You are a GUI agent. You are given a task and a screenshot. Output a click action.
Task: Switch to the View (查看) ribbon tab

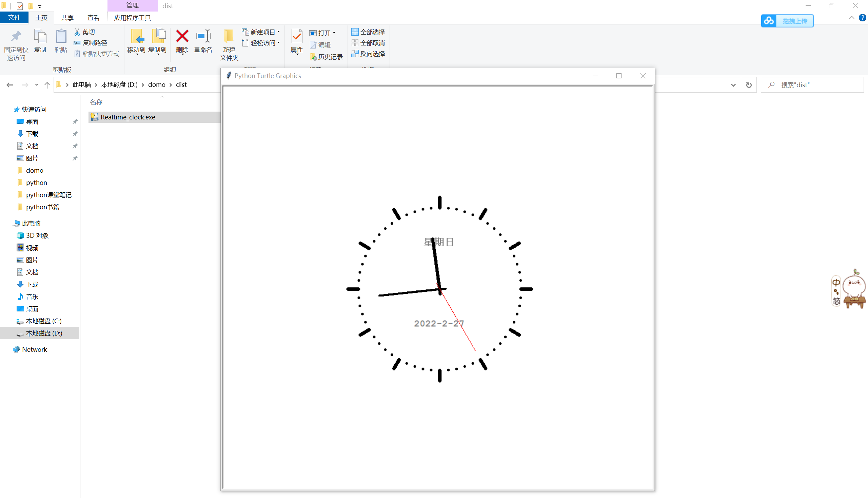tap(93, 18)
